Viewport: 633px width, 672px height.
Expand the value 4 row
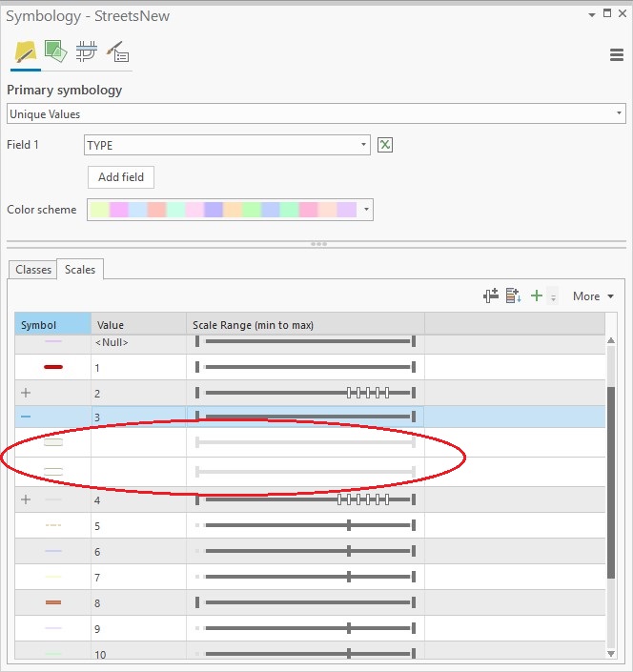click(x=26, y=499)
